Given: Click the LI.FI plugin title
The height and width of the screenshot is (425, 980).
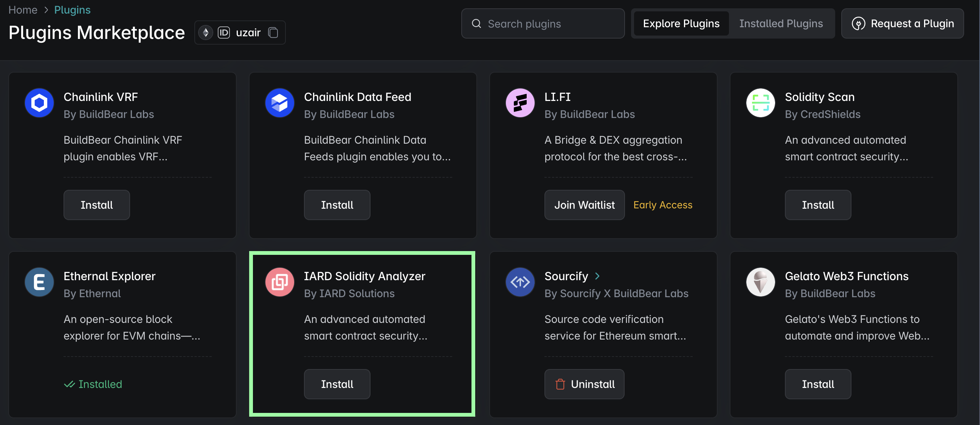Looking at the screenshot, I should click(x=557, y=97).
